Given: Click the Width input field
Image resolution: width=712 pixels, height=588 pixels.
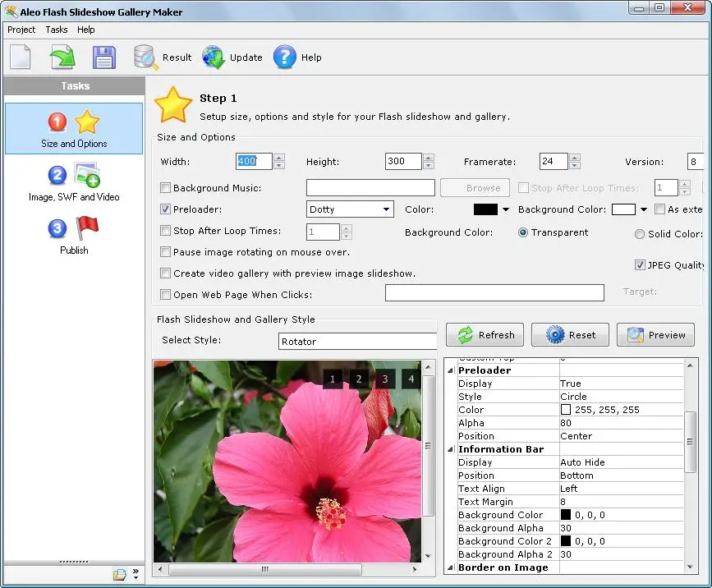Looking at the screenshot, I should tap(254, 162).
